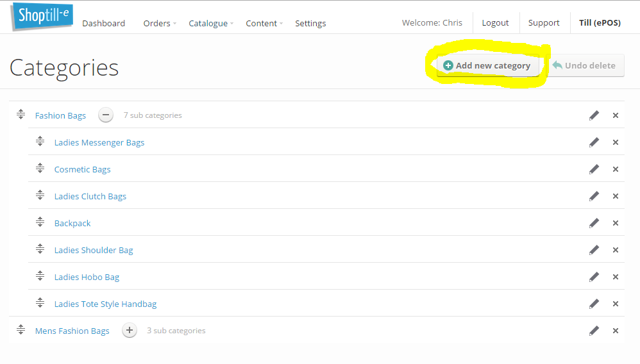Click the '7 sub categories' text
Image resolution: width=640 pixels, height=364 pixels.
[153, 115]
